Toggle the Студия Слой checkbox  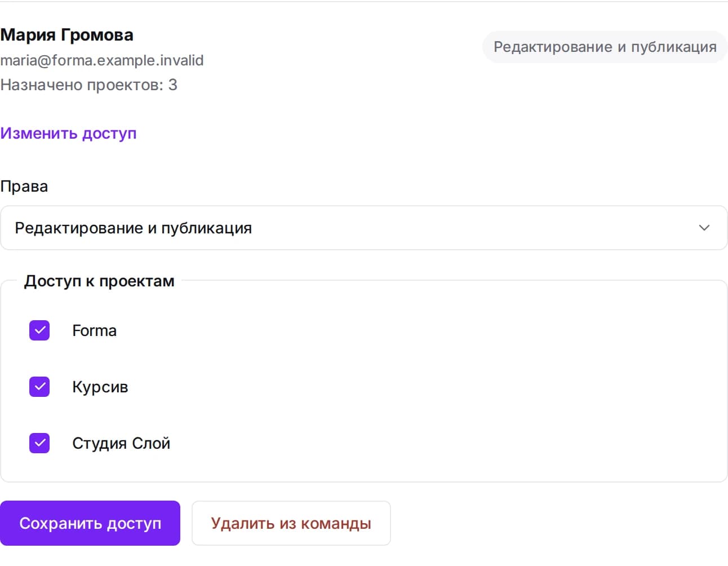tap(39, 443)
